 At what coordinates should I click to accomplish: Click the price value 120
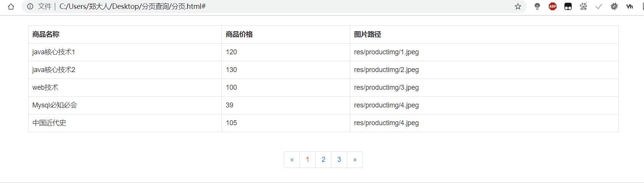231,52
